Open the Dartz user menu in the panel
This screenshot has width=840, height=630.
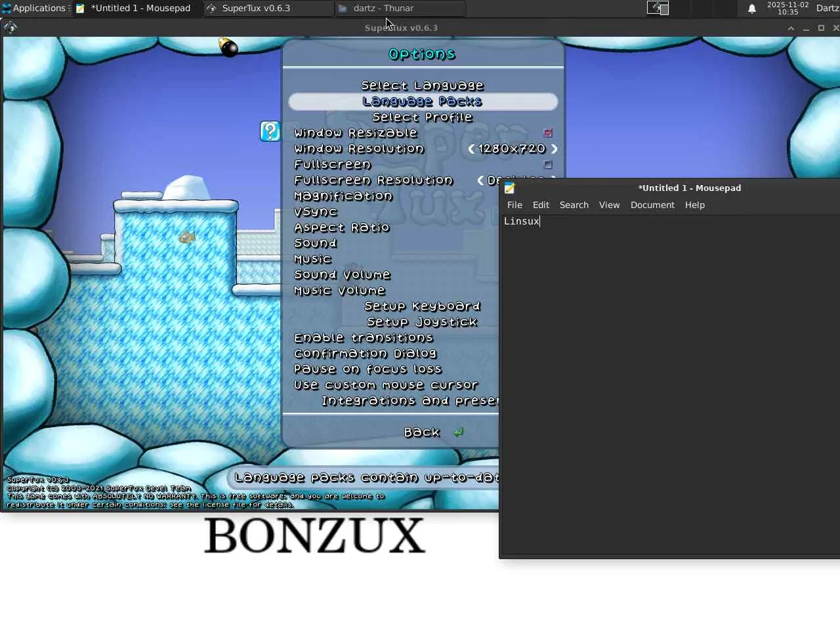click(x=827, y=9)
